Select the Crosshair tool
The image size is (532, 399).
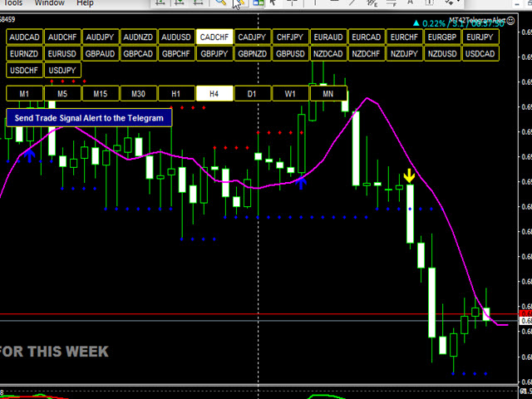click(x=292, y=2)
